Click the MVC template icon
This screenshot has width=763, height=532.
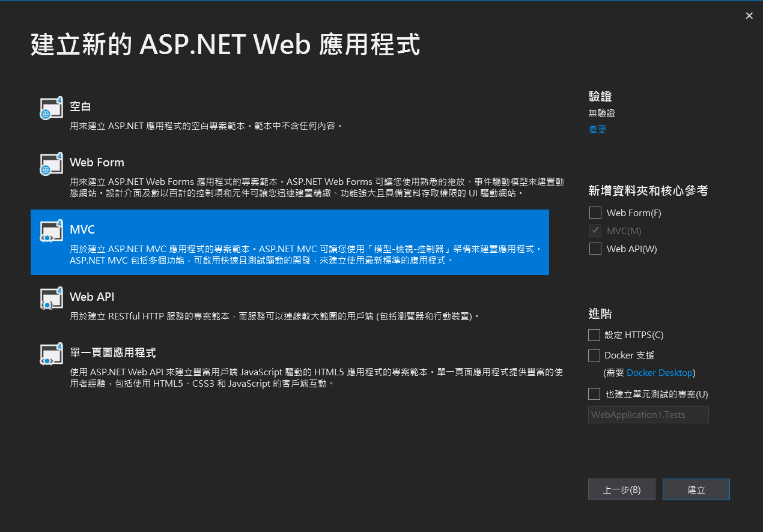point(51,231)
